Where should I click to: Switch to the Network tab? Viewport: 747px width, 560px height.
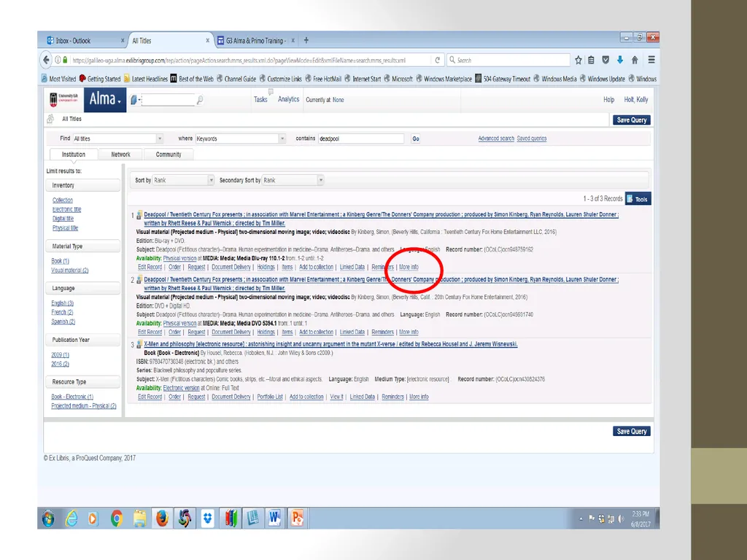[120, 155]
